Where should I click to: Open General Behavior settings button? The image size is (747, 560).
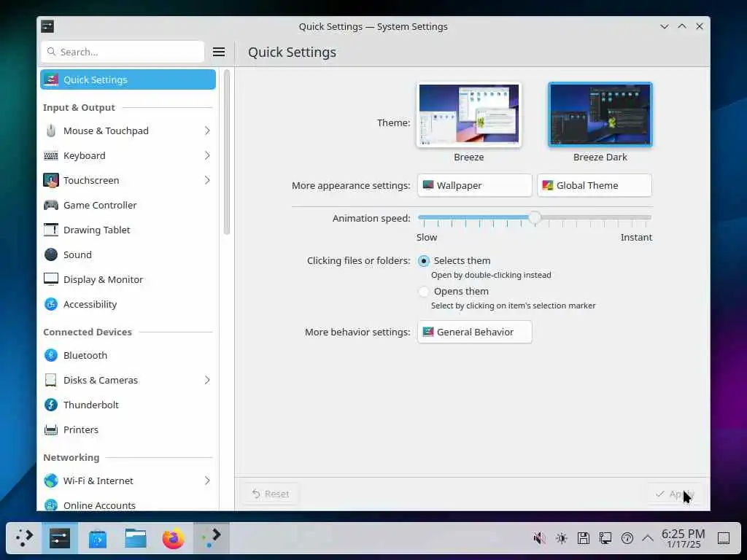tap(474, 332)
